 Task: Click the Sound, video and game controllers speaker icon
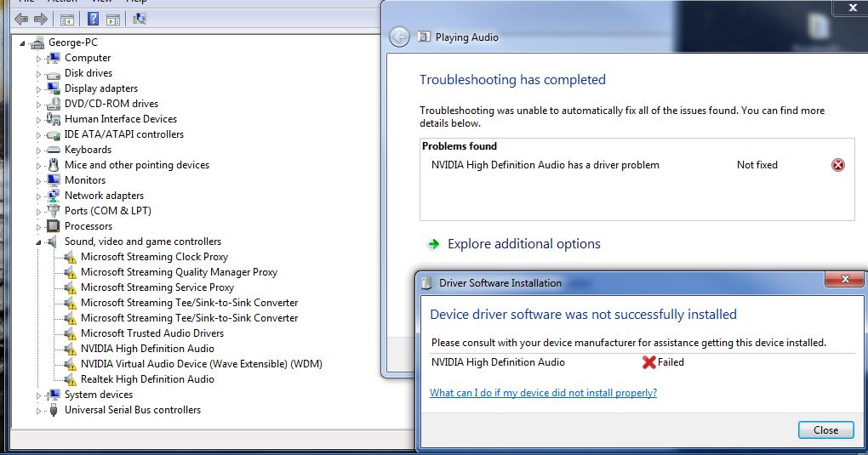click(x=53, y=242)
